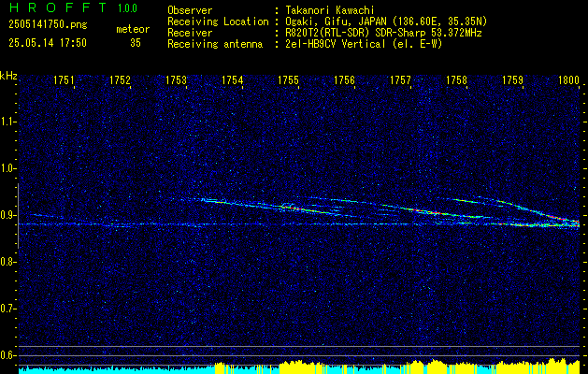Click the meteor label
This screenshot has height=374, width=588.
point(133,29)
